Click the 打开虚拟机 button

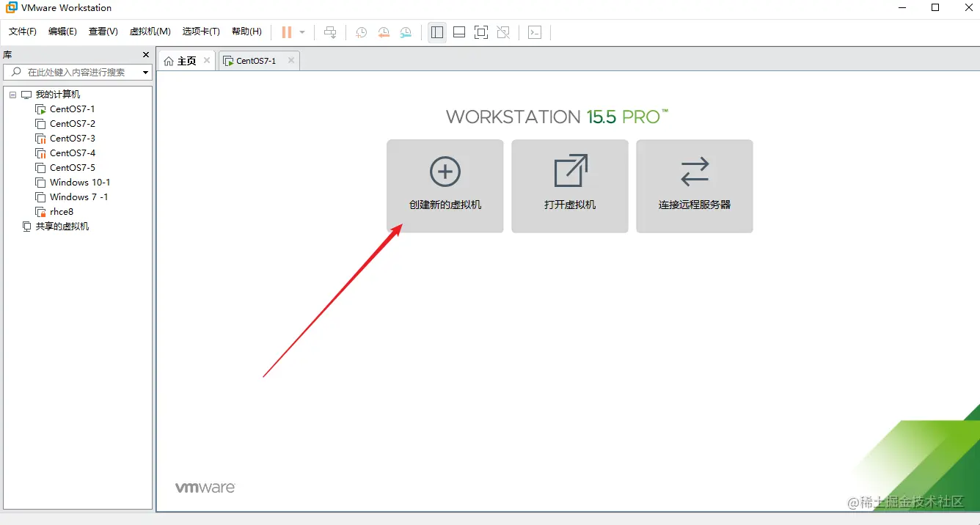(x=570, y=186)
